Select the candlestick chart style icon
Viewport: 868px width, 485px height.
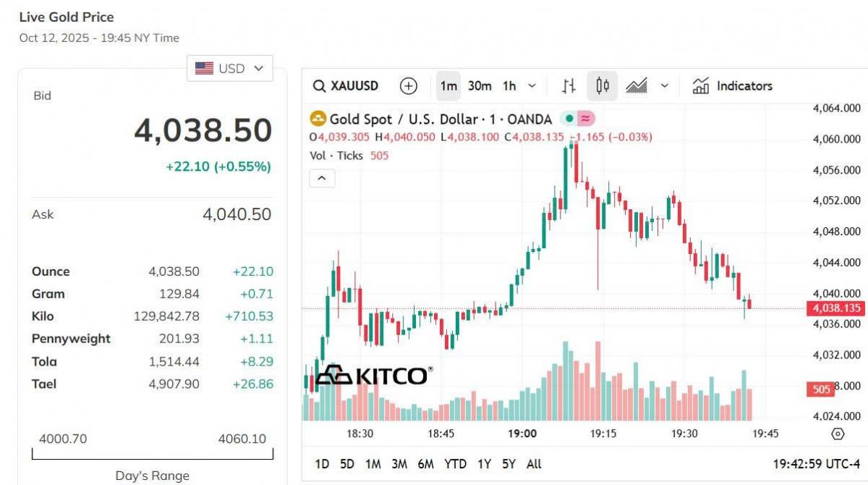tap(602, 85)
